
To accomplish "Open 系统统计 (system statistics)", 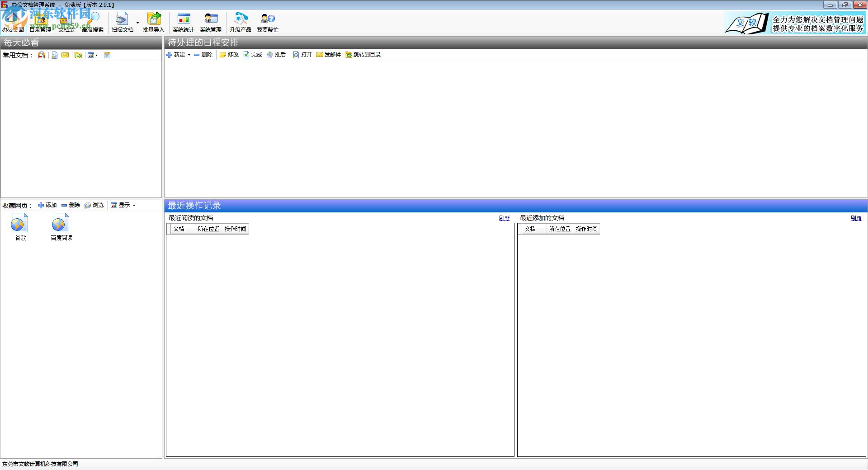I will (x=183, y=23).
